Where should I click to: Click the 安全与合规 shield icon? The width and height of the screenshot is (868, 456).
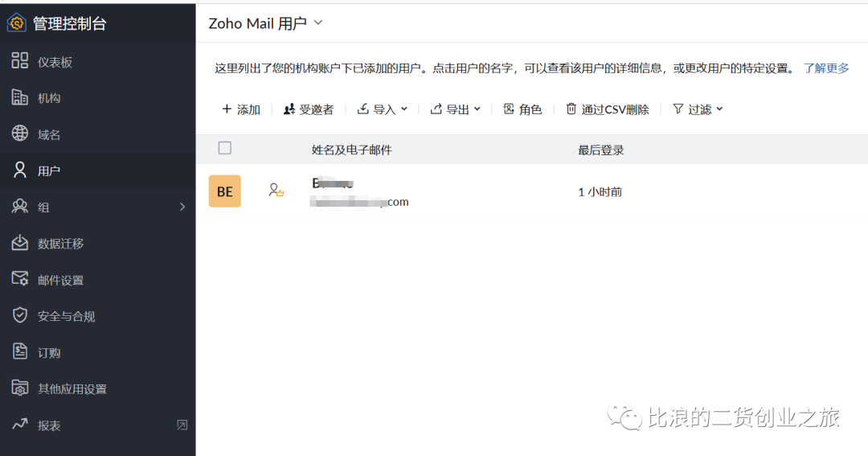(x=20, y=314)
